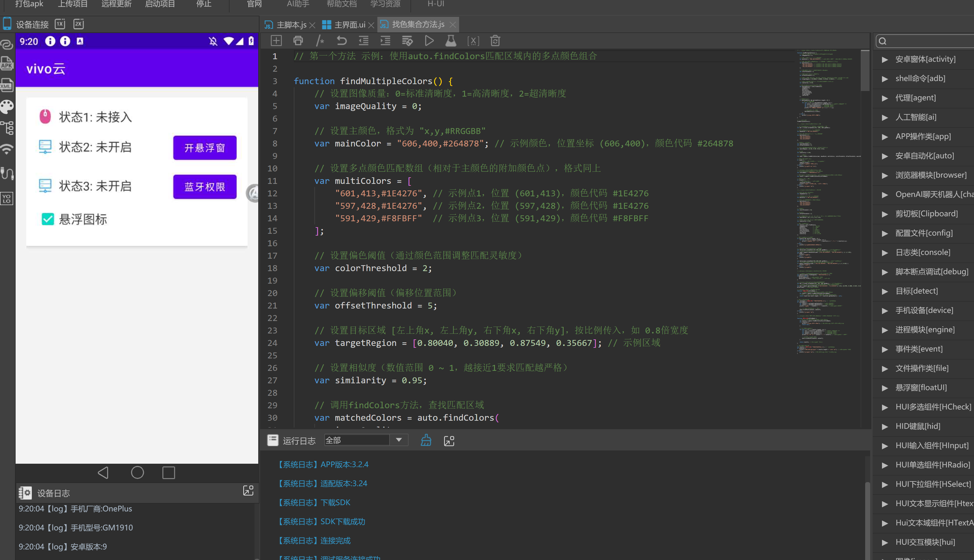Expand 人工智能[ai] tree node
The image size is (974, 560).
coord(885,118)
